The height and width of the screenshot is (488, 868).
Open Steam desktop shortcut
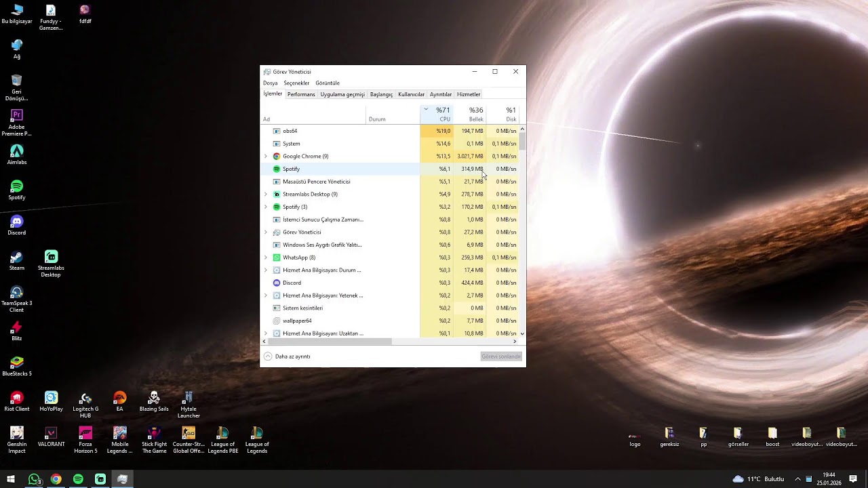(x=17, y=260)
